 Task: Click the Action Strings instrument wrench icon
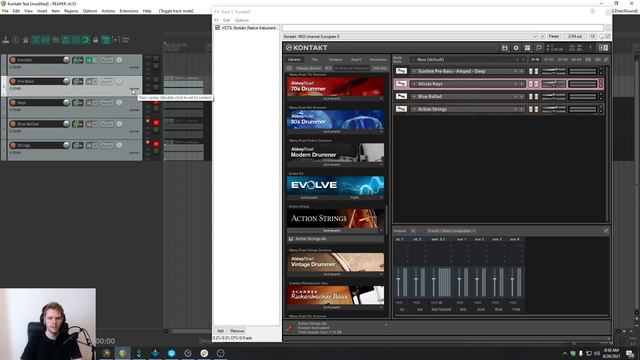tap(401, 109)
